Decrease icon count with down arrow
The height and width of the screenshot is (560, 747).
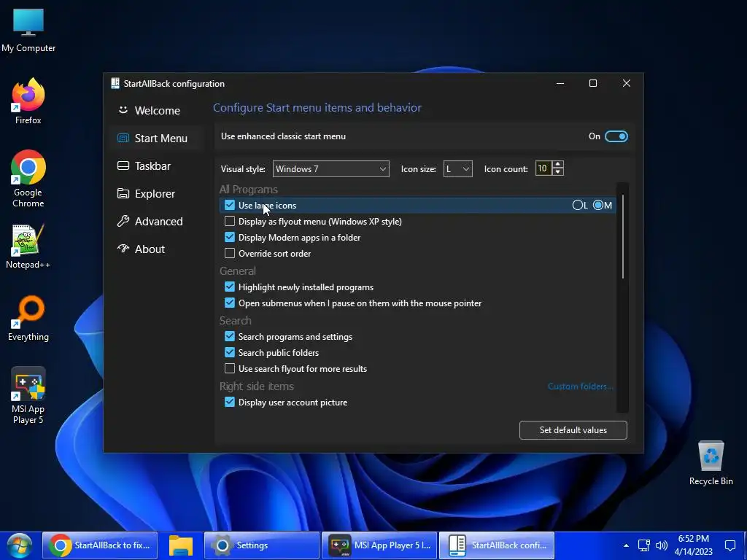558,172
